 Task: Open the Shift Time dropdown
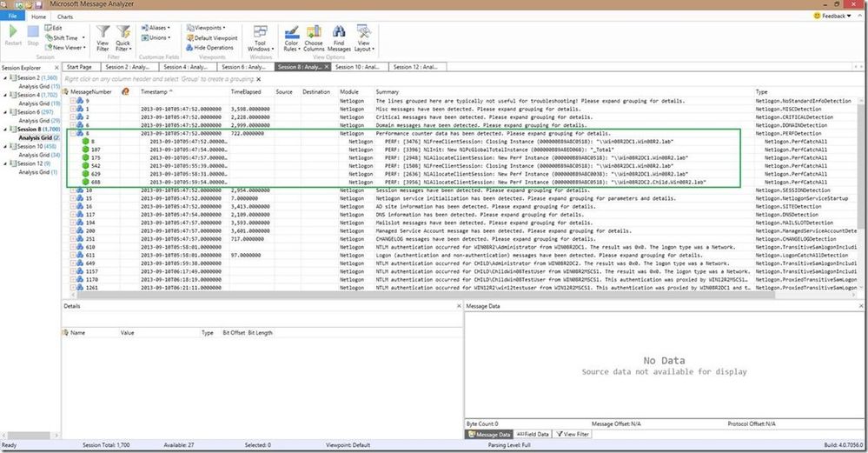point(65,37)
